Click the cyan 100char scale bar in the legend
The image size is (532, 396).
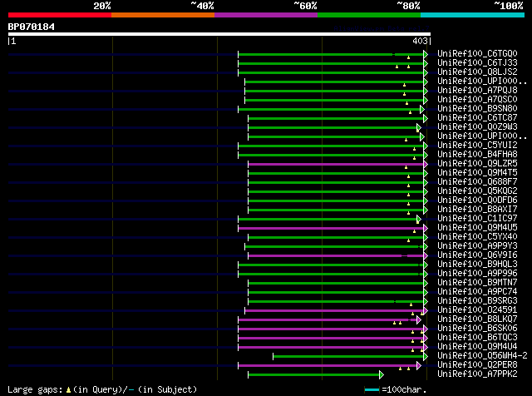pos(372,390)
